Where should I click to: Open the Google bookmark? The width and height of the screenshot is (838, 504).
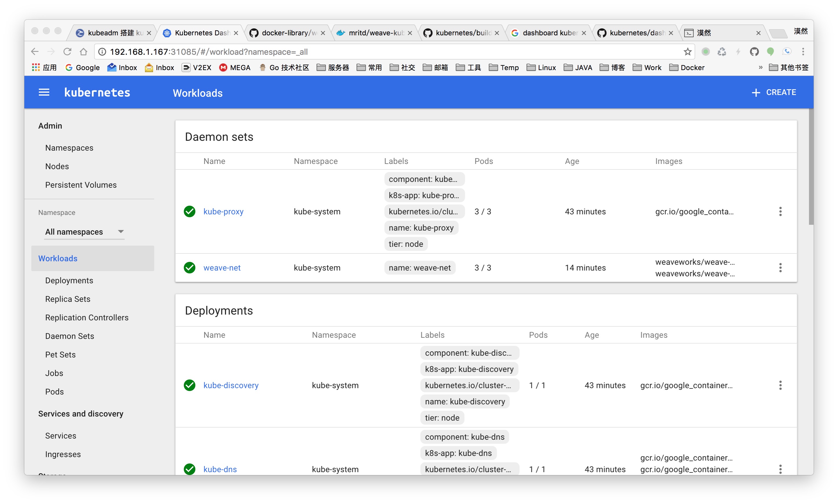pos(83,67)
